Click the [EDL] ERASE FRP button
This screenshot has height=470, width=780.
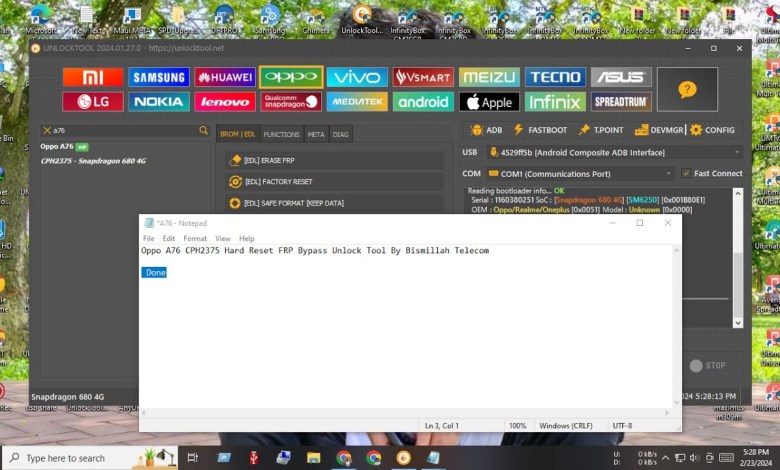334,160
